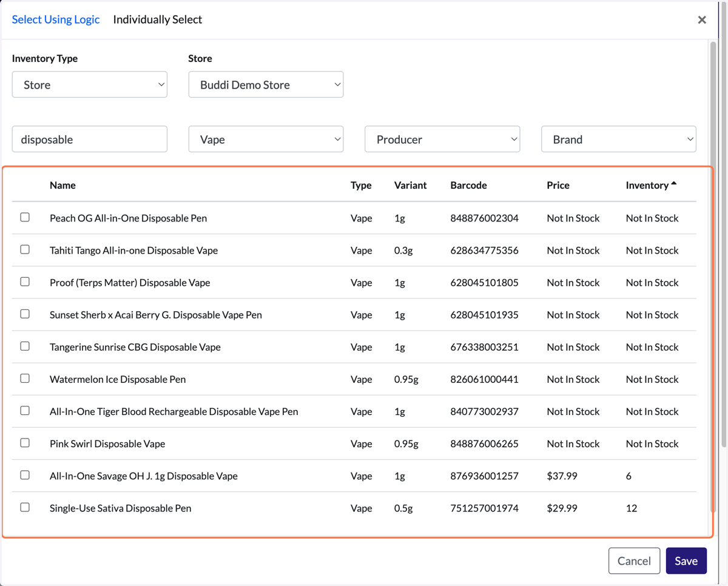The image size is (728, 586).
Task: Switch to Select Using Logic tab
Action: point(56,19)
